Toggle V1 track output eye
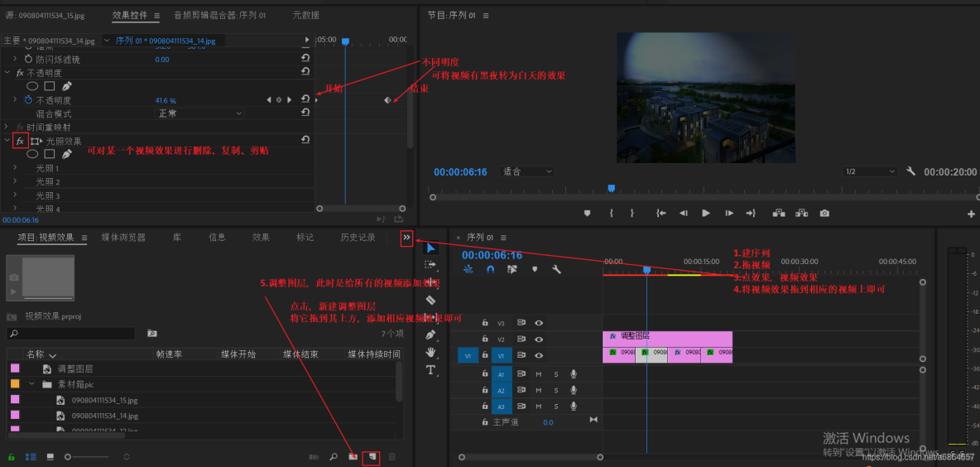980x467 pixels. pos(539,355)
